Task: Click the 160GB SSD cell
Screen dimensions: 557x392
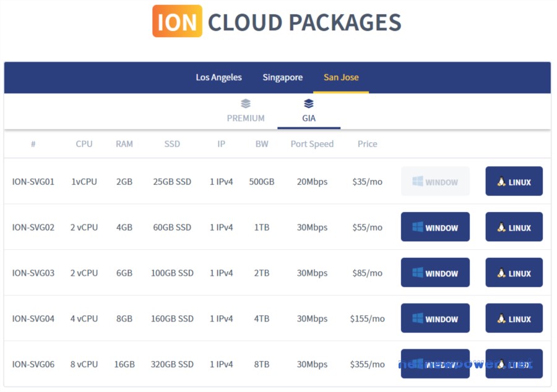Action: pyautogui.click(x=172, y=318)
